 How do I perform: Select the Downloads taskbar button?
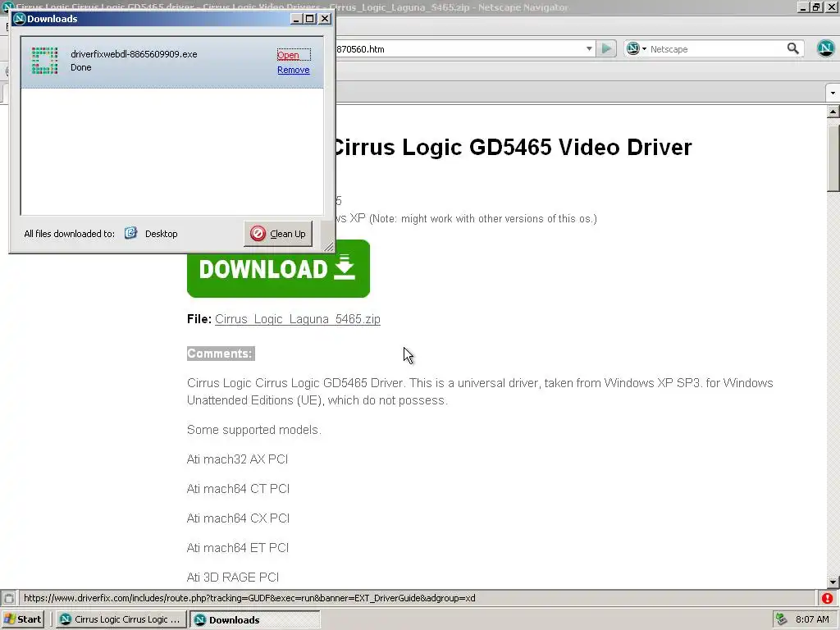coord(255,619)
